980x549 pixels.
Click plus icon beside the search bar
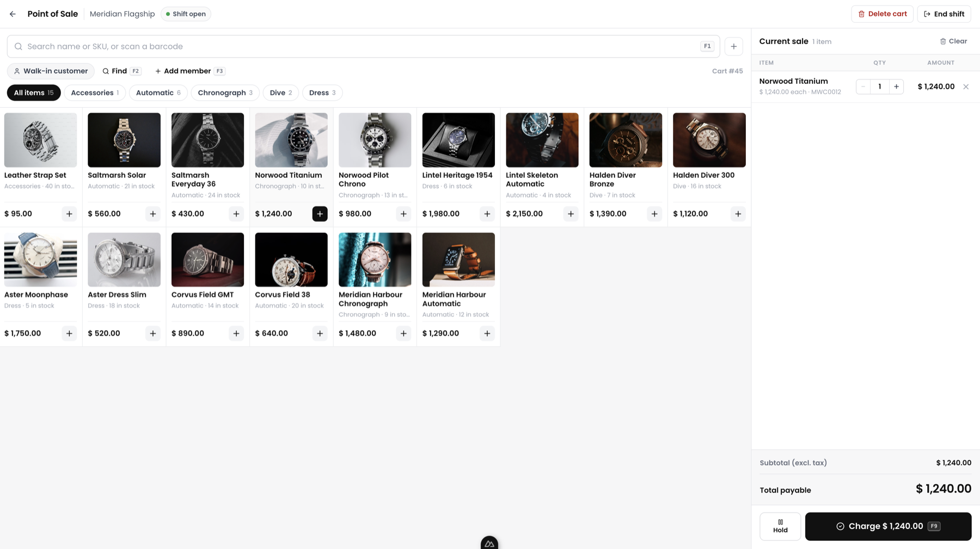point(734,47)
